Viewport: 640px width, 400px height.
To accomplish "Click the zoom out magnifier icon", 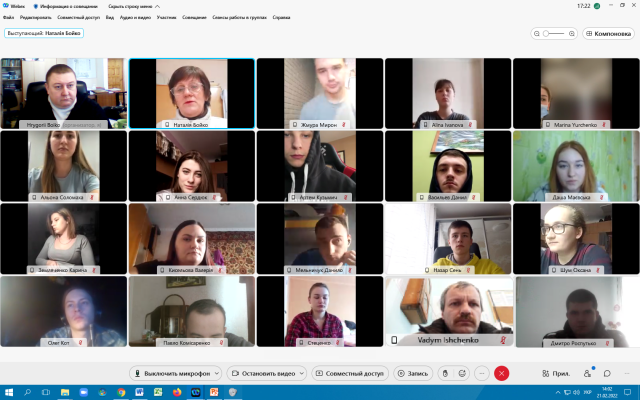I will pyautogui.click(x=537, y=34).
